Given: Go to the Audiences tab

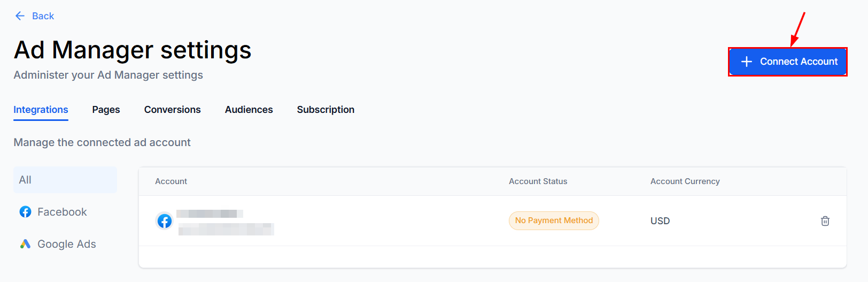Looking at the screenshot, I should coord(249,110).
